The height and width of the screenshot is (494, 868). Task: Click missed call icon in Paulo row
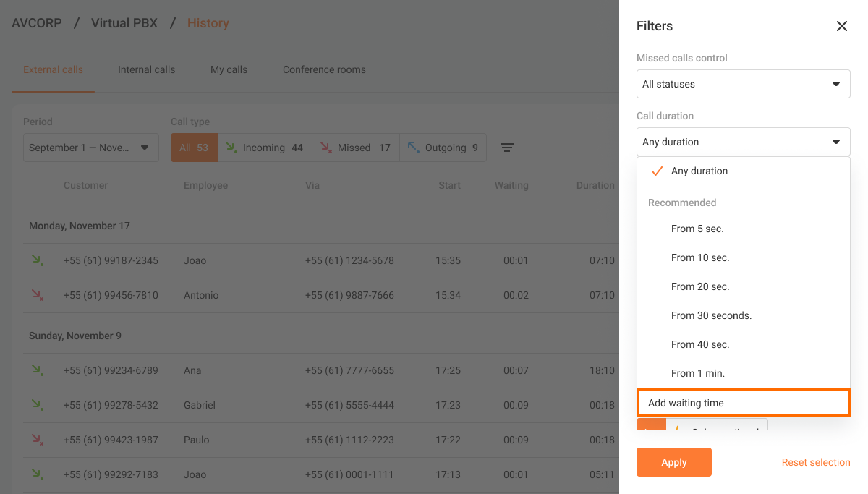coord(36,439)
